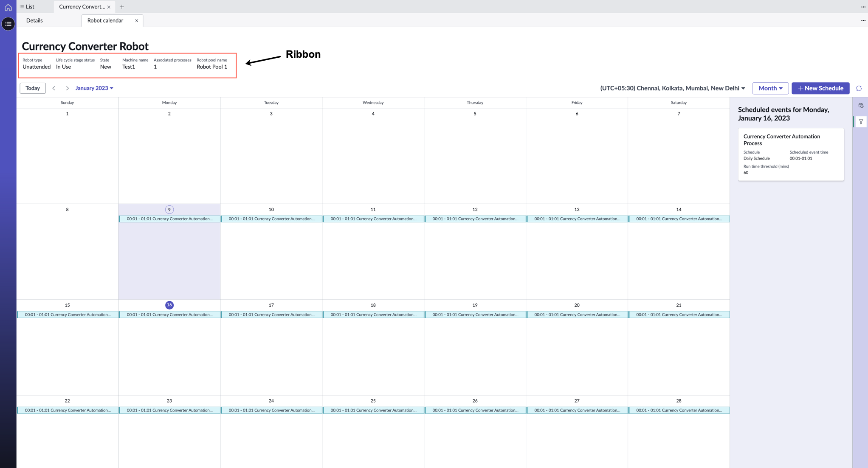Create a New Schedule
This screenshot has width=868, height=468.
coord(820,88)
